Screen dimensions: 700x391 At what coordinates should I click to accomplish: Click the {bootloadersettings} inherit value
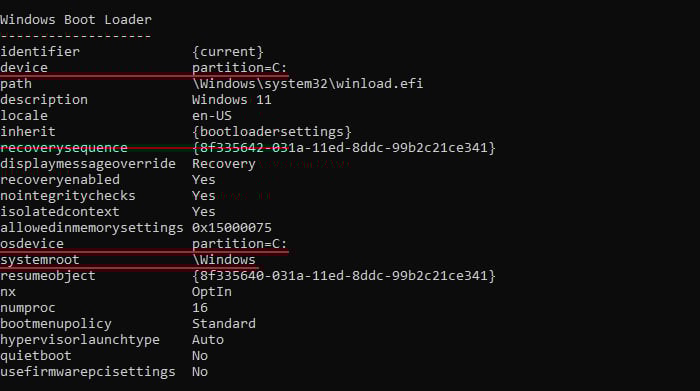[x=272, y=132]
